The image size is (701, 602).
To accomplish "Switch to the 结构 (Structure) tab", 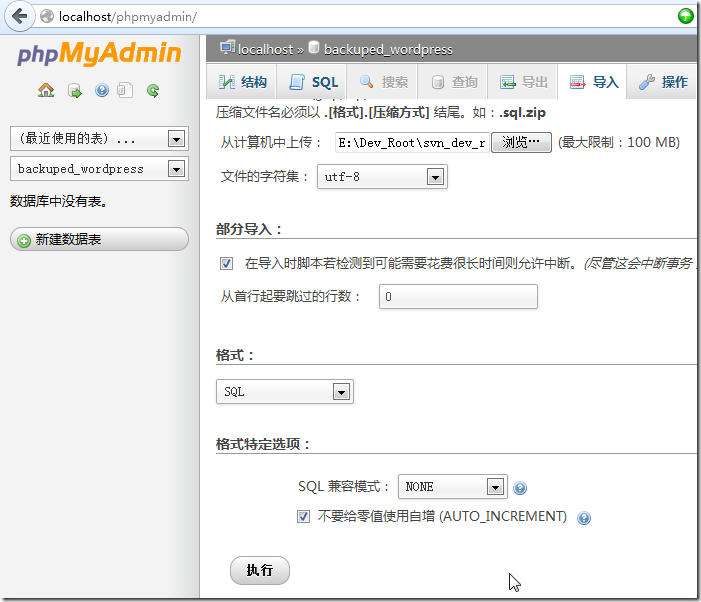I will point(242,82).
